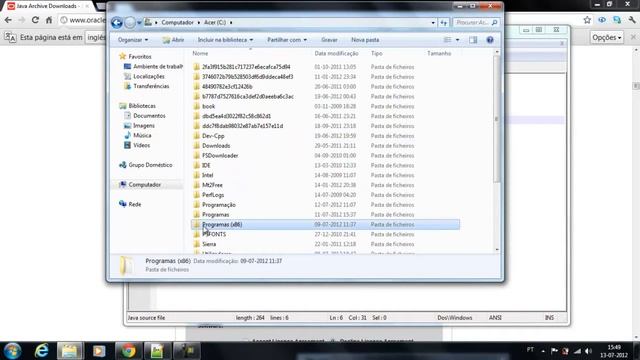Screen dimensions: 640x360
Task: Open Incluir na biblioteca menu
Action: (x=225, y=40)
